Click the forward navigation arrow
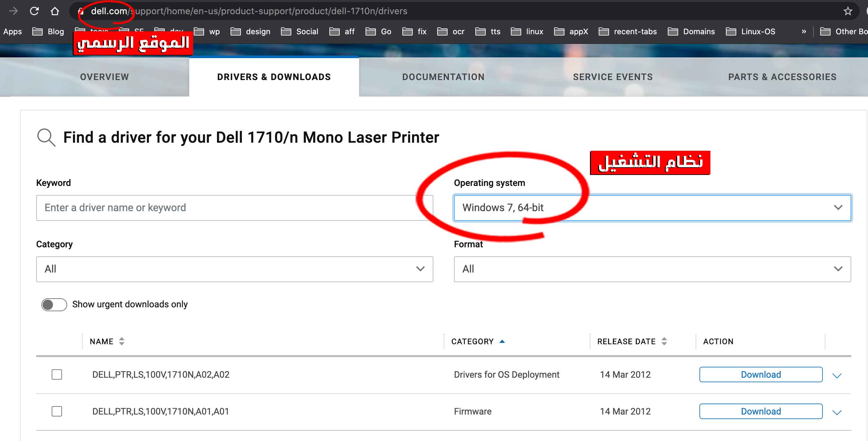868x441 pixels. pos(14,11)
